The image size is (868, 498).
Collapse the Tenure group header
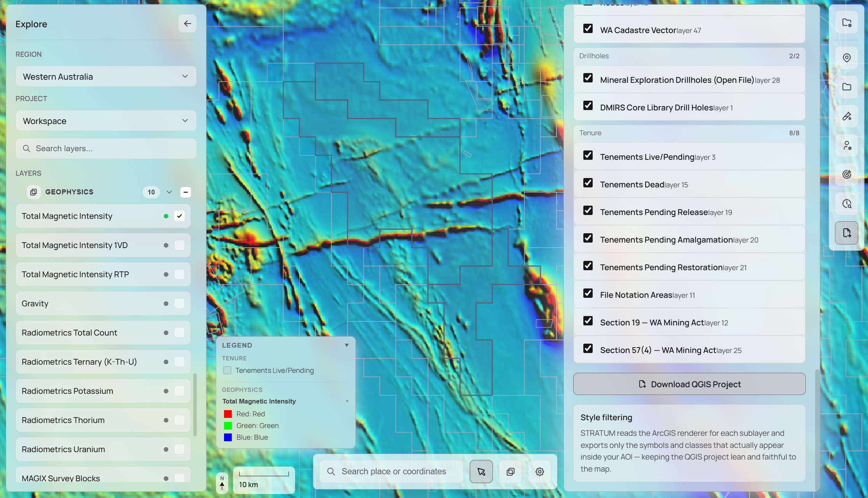[689, 133]
